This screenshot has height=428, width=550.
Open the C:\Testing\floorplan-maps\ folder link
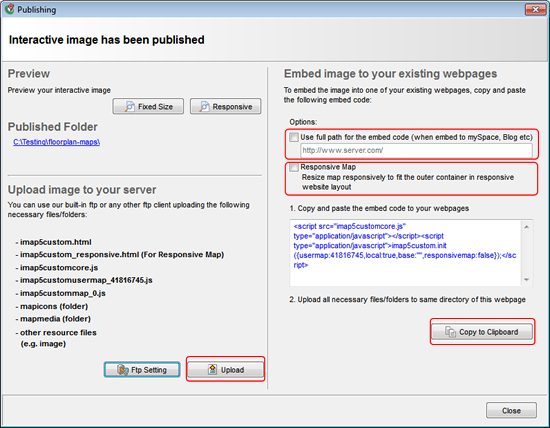[56, 142]
